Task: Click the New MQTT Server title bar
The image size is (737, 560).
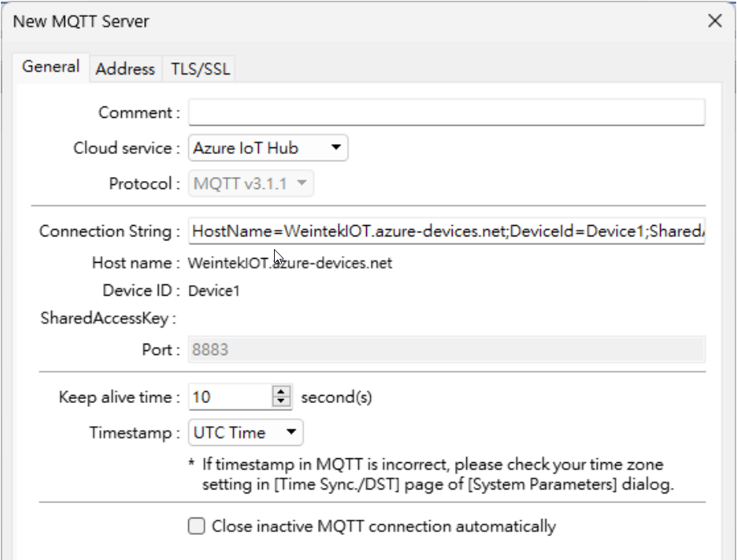Action: 320,22
